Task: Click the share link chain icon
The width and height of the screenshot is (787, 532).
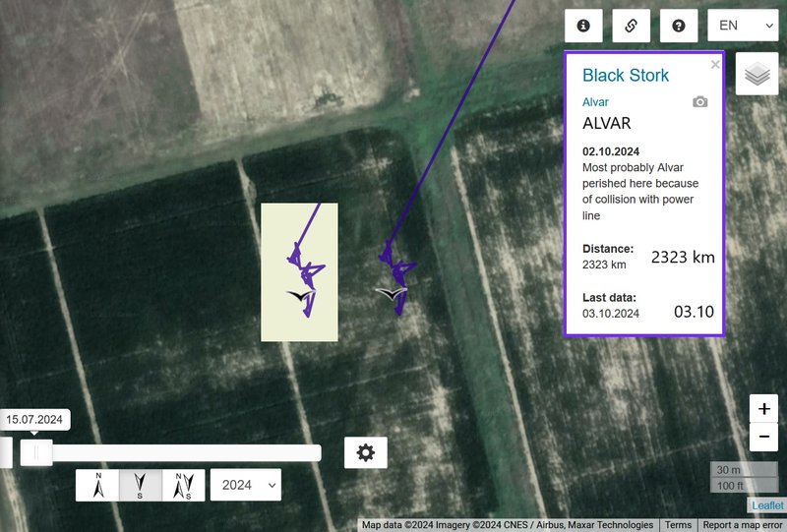Action: click(631, 26)
